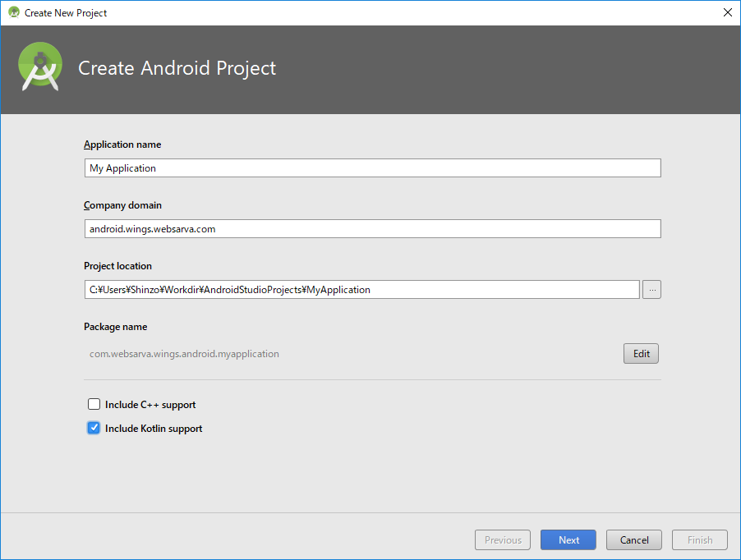This screenshot has height=560, width=741.
Task: Click the green Android mascot logo in the header
Action: pyautogui.click(x=39, y=68)
